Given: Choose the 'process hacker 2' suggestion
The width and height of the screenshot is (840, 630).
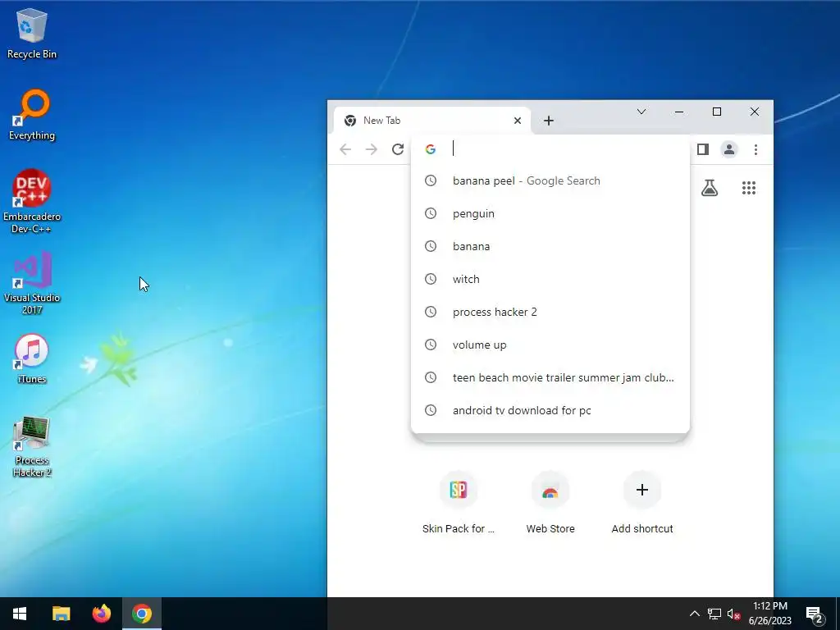Looking at the screenshot, I should coord(550,312).
